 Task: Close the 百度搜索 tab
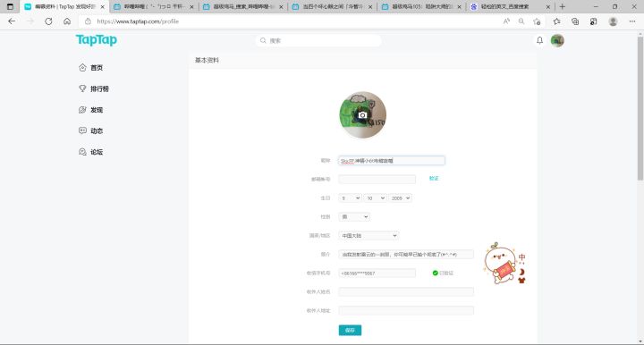[548, 7]
